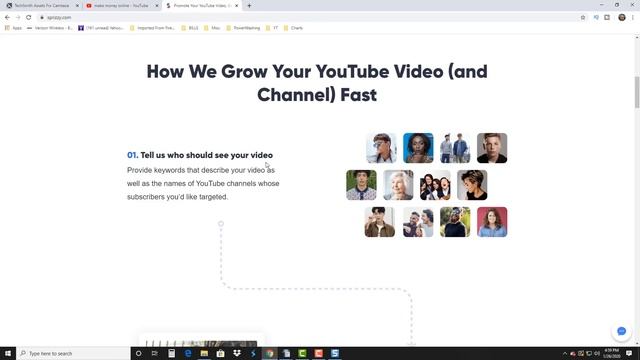Open the taskbar clock and date

(611, 353)
